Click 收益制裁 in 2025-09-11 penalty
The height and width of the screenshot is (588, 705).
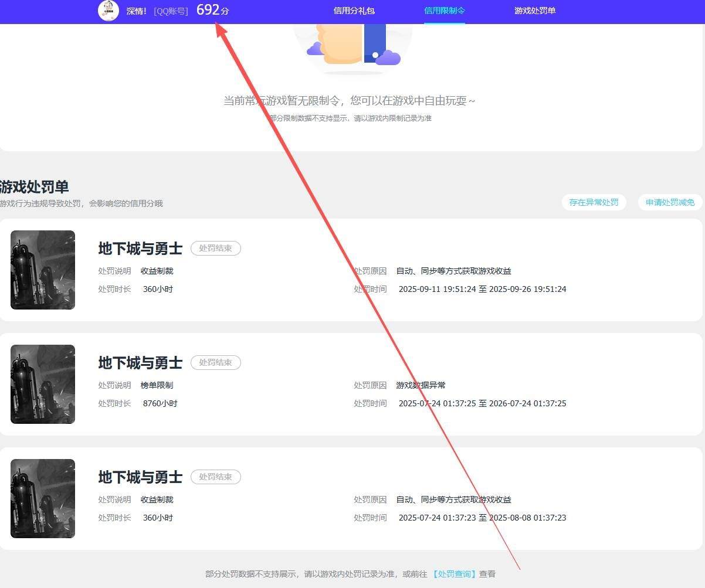(x=157, y=271)
